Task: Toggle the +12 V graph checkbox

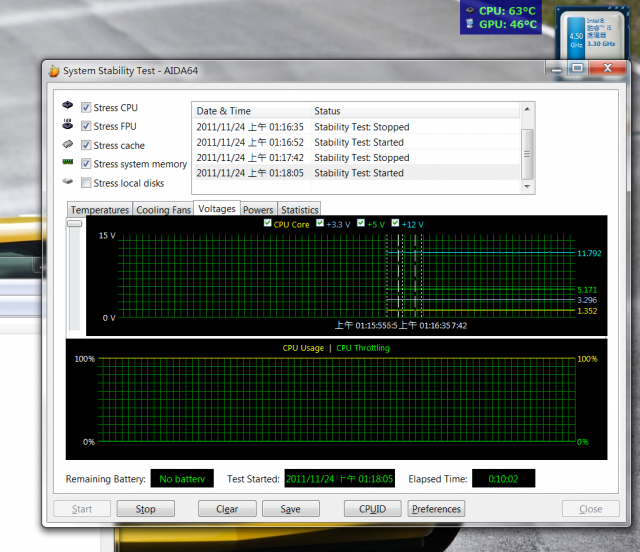Action: (x=395, y=223)
